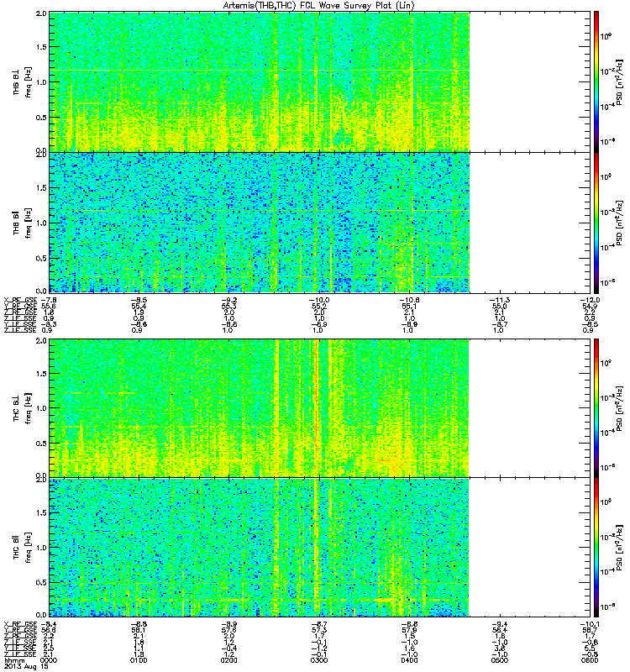Screen dimensions: 630x672
Task: Click the 0600 time tick label
Action: coord(590,660)
